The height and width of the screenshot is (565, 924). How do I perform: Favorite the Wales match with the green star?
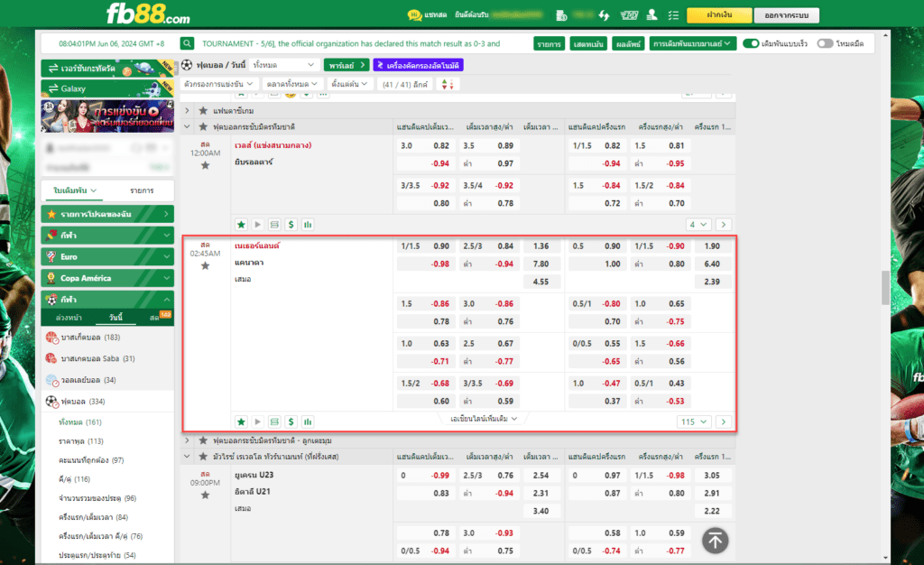241,225
